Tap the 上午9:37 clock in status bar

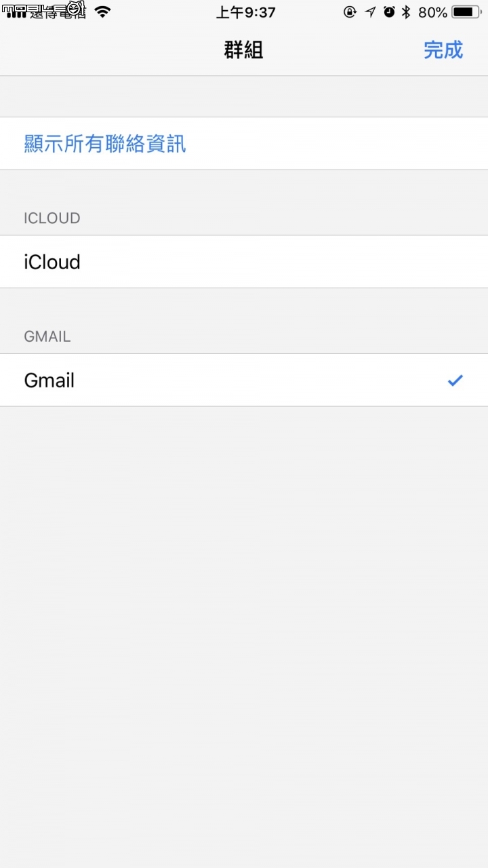pos(246,12)
